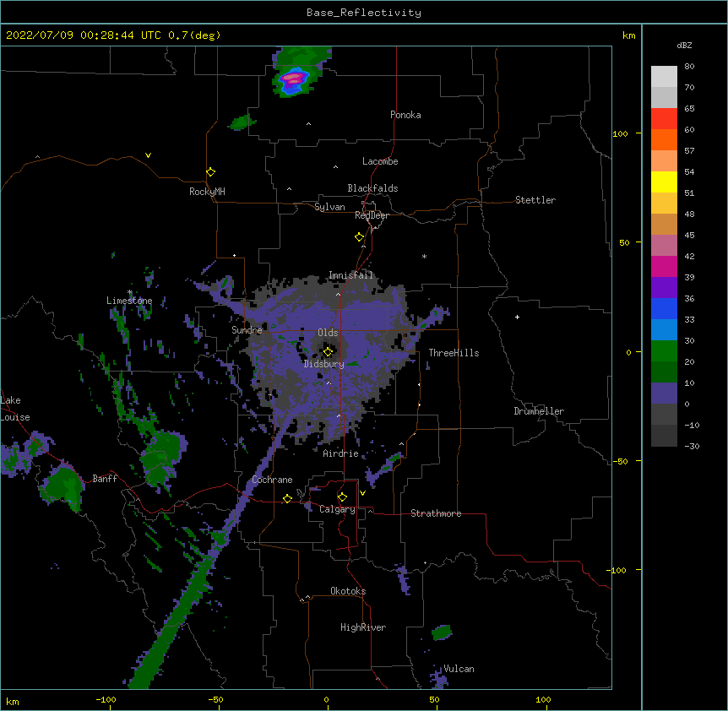The width and height of the screenshot is (728, 711).
Task: Click the RedDeer city label
Action: [x=372, y=215]
